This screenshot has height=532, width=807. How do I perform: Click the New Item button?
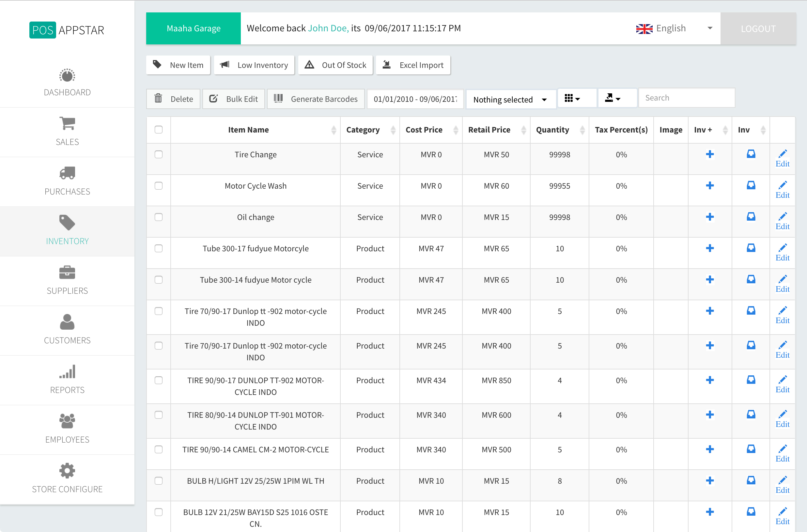[178, 65]
